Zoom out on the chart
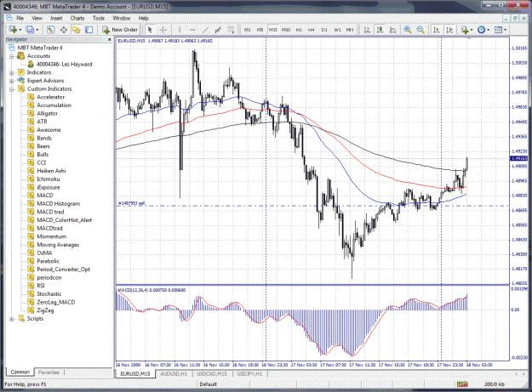This screenshot has height=392, width=532. click(x=420, y=30)
